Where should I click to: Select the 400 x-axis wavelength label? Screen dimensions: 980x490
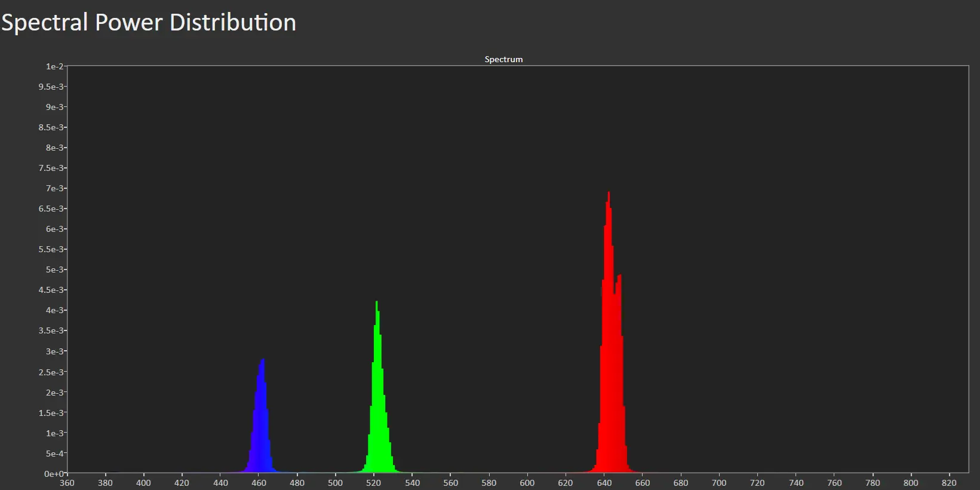[143, 483]
